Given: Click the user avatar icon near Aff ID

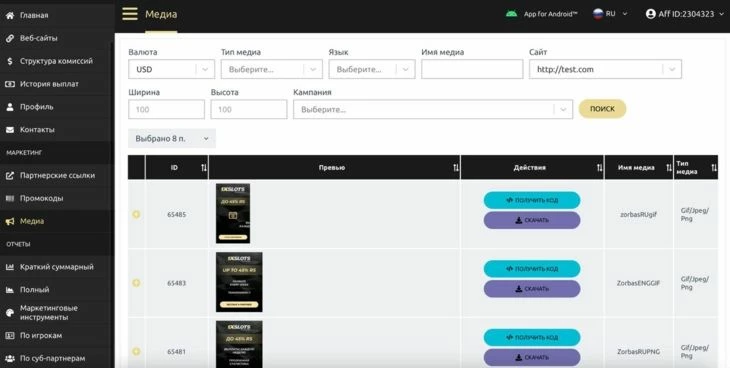Looking at the screenshot, I should click(x=650, y=14).
